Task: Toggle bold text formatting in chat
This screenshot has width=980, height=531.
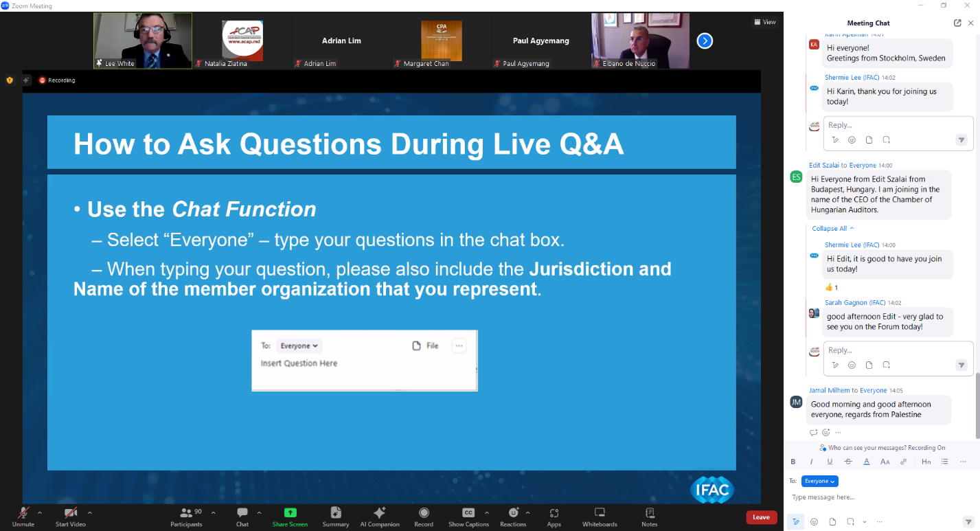Action: (793, 462)
